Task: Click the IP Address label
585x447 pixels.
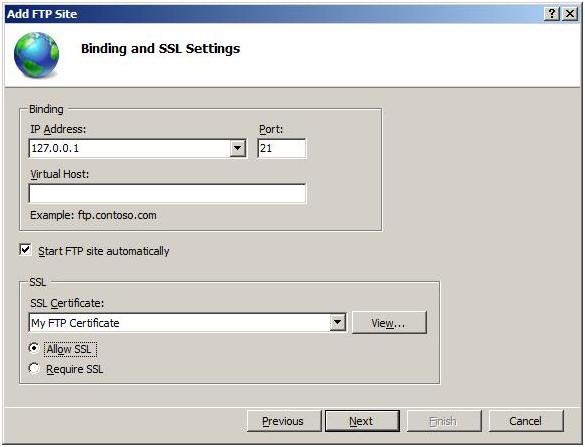Action: (x=58, y=129)
